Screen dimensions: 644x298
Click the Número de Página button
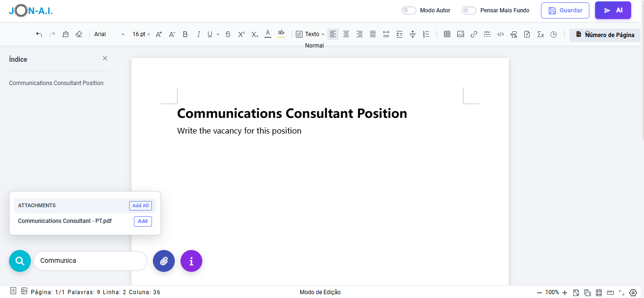pos(605,35)
